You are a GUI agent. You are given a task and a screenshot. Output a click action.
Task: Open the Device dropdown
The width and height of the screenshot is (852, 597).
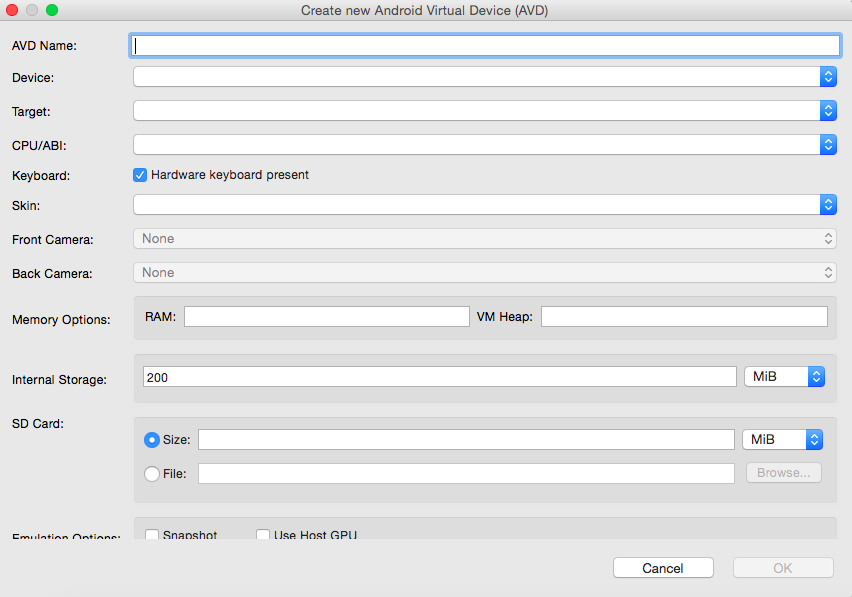485,77
